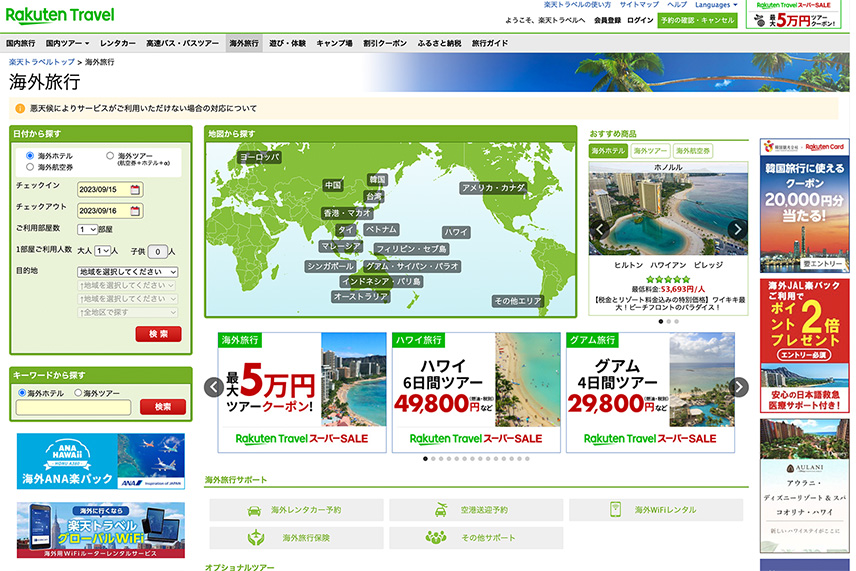The width and height of the screenshot is (856, 571).
Task: Select インドネシア・バリ島 map label
Action: tap(382, 282)
